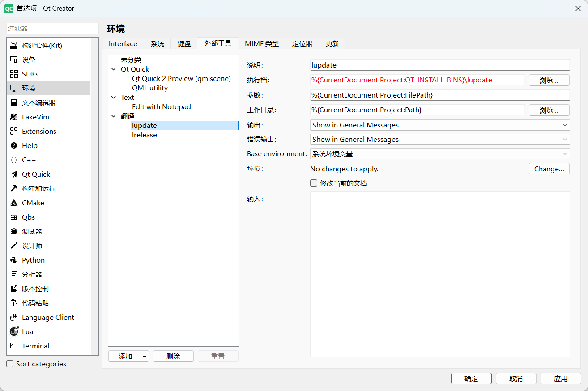Click the Qt Creator title bar logo
588x391 pixels.
9,8
